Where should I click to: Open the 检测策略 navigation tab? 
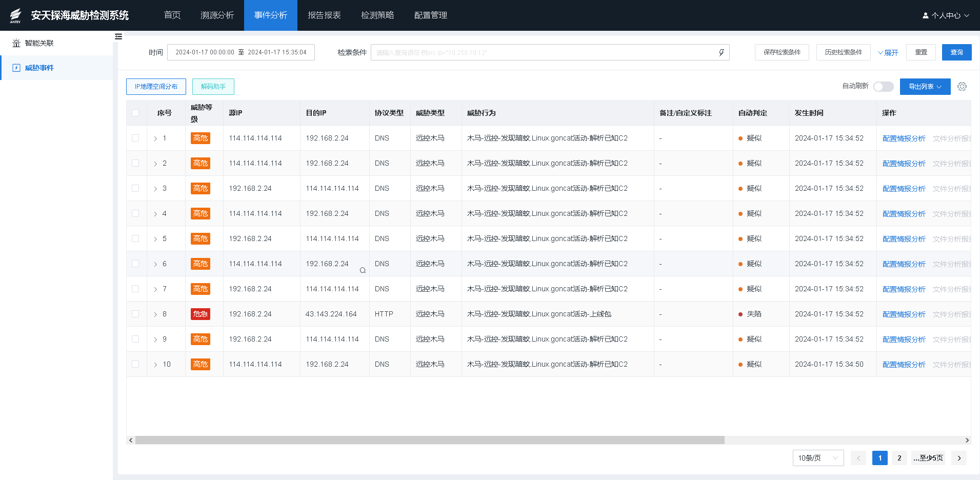pyautogui.click(x=377, y=15)
